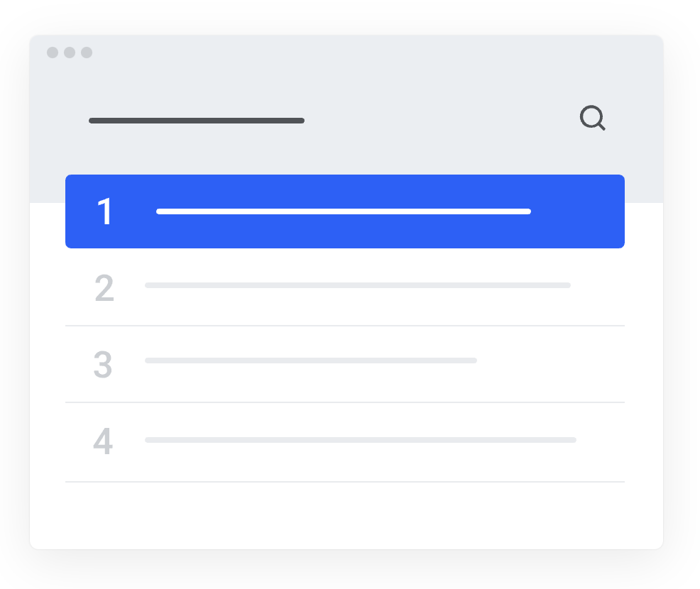Click the white number 1 in blue row
The image size is (700, 589).
(105, 211)
